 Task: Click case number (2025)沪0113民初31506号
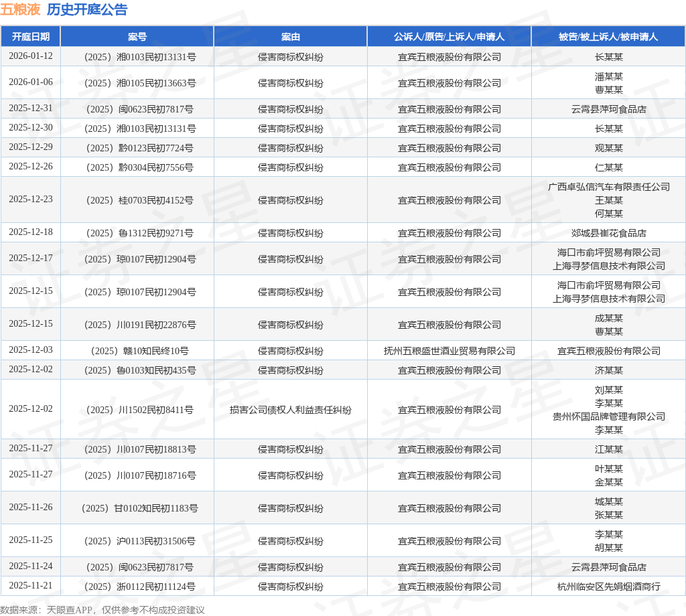(x=140, y=541)
